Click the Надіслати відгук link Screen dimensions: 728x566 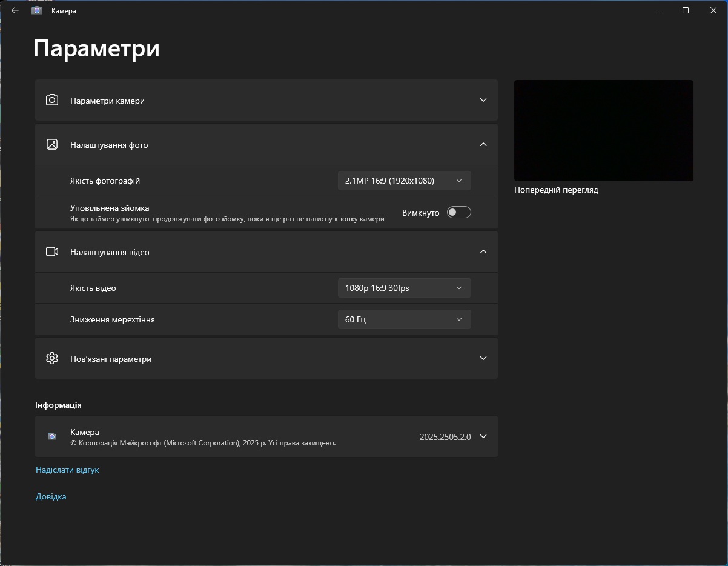[67, 470]
